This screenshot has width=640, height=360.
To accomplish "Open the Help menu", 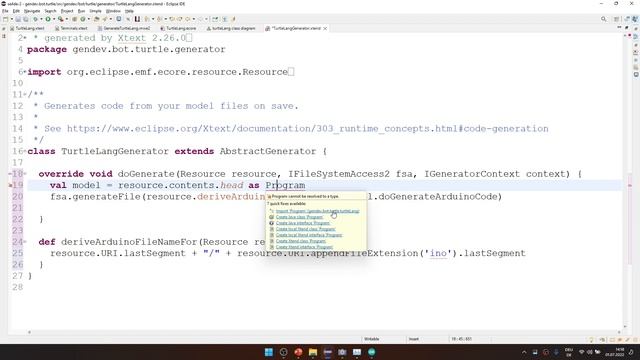I will click(x=129, y=11).
